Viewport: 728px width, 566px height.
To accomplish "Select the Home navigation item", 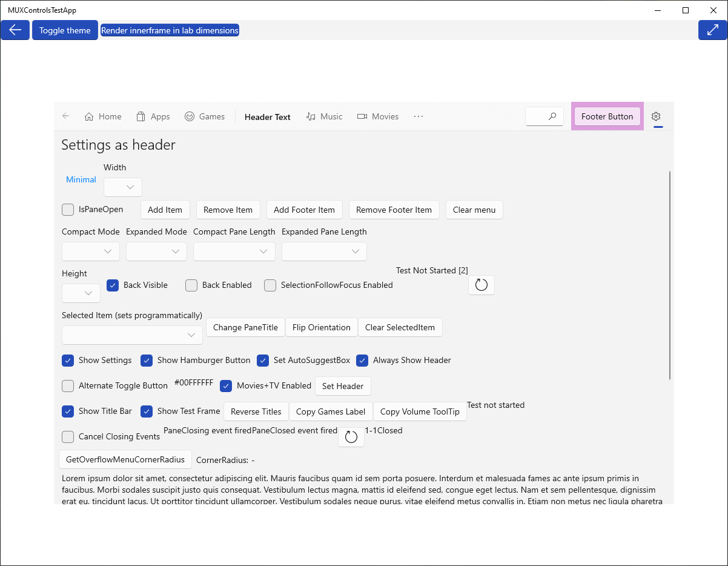I will click(x=102, y=116).
